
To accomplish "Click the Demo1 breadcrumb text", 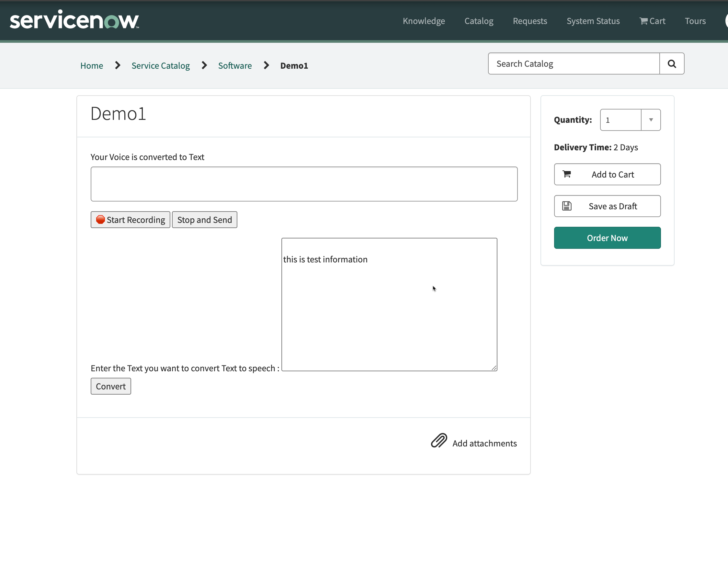I will point(294,66).
